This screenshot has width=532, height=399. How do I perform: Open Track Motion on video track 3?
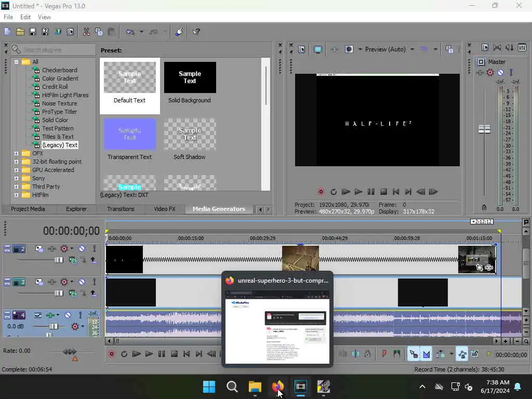39,282
